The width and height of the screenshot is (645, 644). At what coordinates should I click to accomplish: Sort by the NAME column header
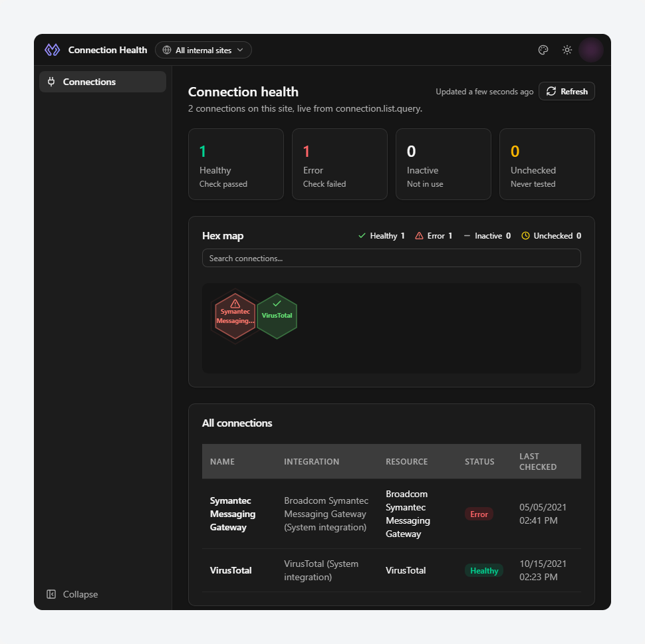coord(222,461)
